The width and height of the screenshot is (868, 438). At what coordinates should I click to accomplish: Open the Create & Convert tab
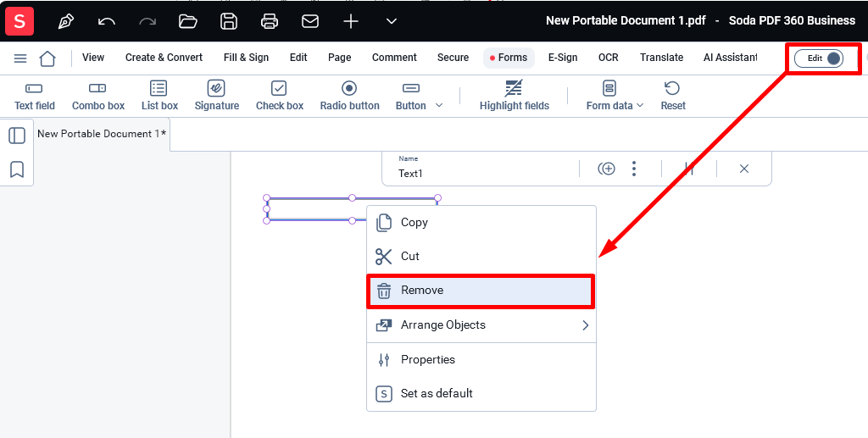164,58
